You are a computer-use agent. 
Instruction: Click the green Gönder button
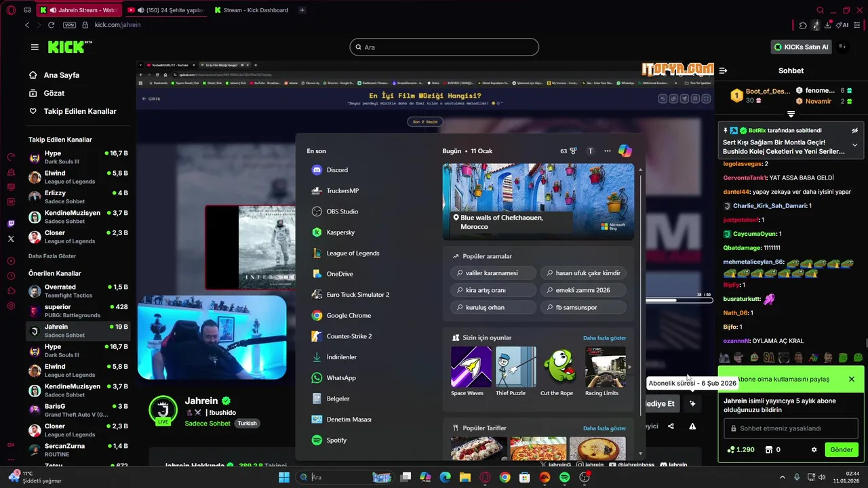[x=841, y=449]
